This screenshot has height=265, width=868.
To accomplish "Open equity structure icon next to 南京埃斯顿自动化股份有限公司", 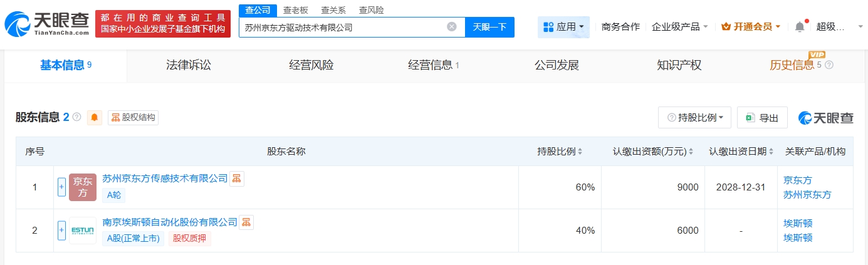I will (x=246, y=222).
